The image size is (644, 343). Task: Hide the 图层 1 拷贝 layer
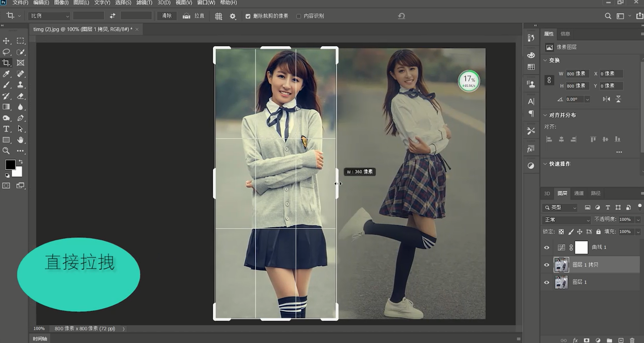click(x=546, y=265)
